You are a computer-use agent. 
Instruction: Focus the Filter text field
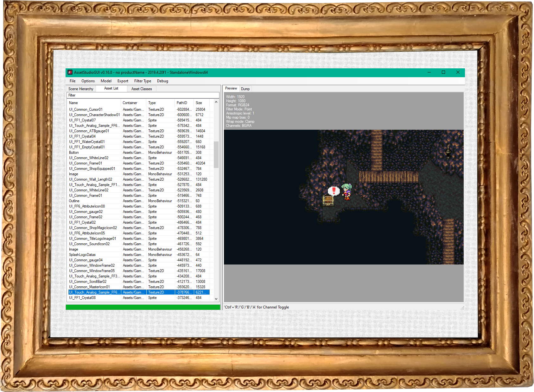tap(143, 95)
